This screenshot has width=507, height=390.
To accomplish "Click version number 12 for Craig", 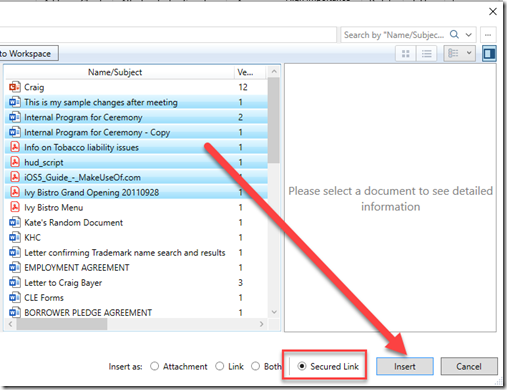I will click(243, 87).
